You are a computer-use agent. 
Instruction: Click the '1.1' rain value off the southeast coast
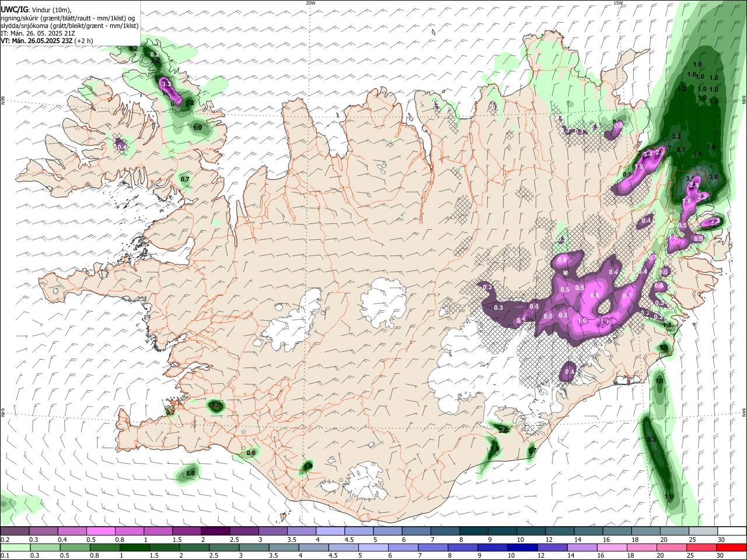659,381
